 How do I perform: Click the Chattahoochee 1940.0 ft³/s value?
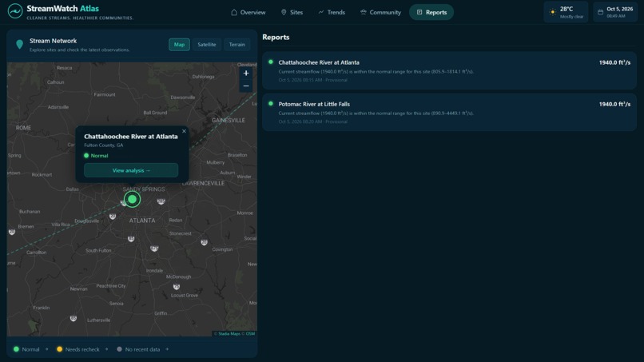[x=614, y=62]
